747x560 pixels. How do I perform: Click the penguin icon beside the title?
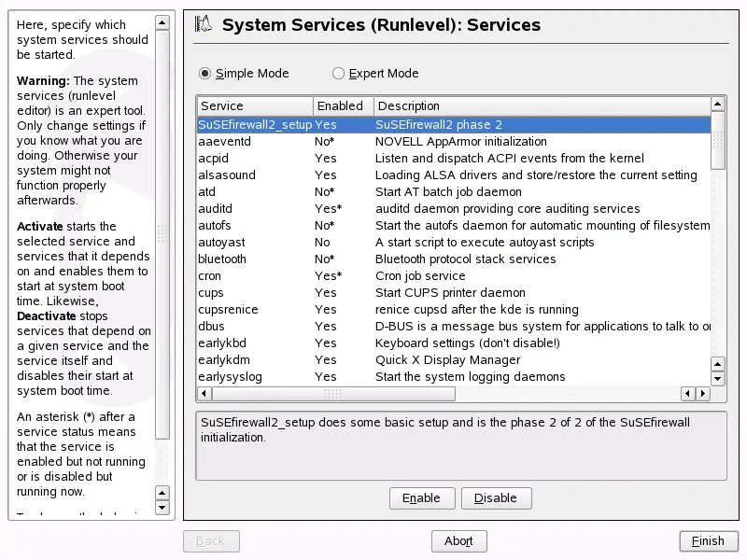click(205, 25)
